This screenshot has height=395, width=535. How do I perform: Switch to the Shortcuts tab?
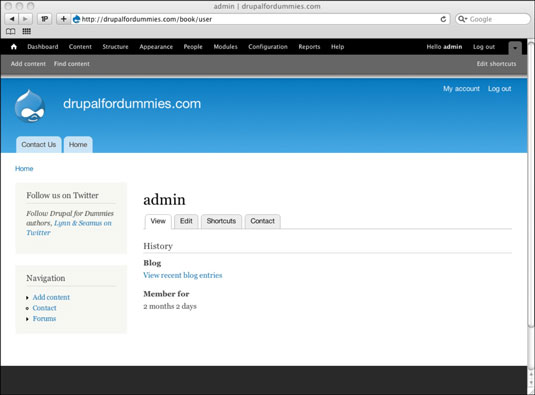point(221,221)
